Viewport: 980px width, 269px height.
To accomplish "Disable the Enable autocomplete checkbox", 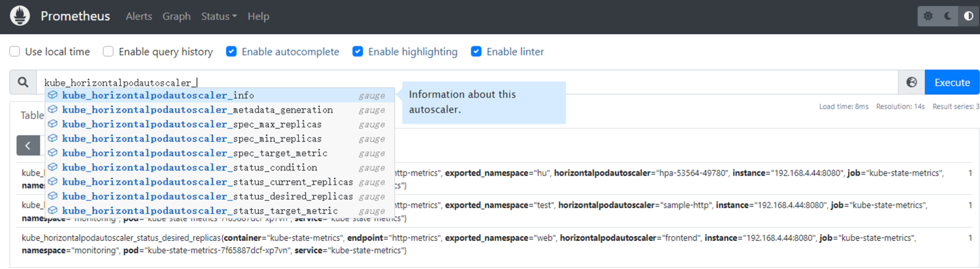I will coord(231,52).
